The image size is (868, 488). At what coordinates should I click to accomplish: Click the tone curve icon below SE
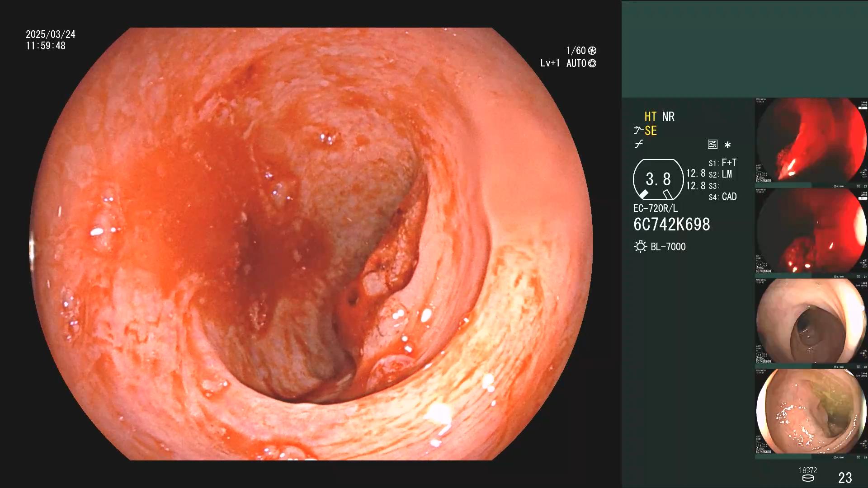[639, 144]
